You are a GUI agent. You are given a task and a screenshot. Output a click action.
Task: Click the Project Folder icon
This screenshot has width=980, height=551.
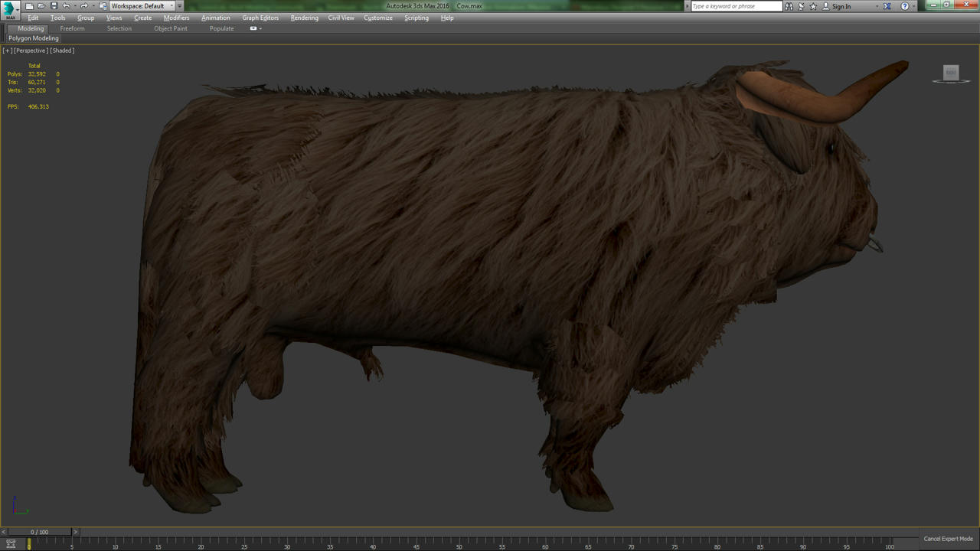103,6
